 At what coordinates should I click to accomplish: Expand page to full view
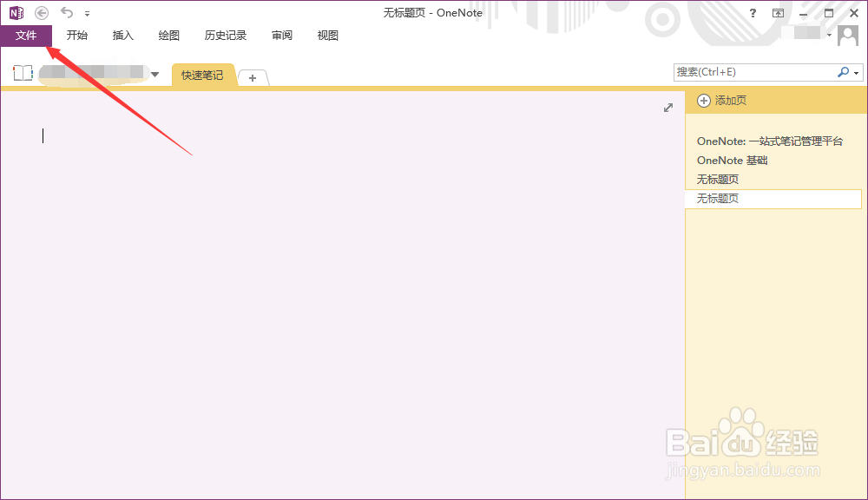(668, 108)
